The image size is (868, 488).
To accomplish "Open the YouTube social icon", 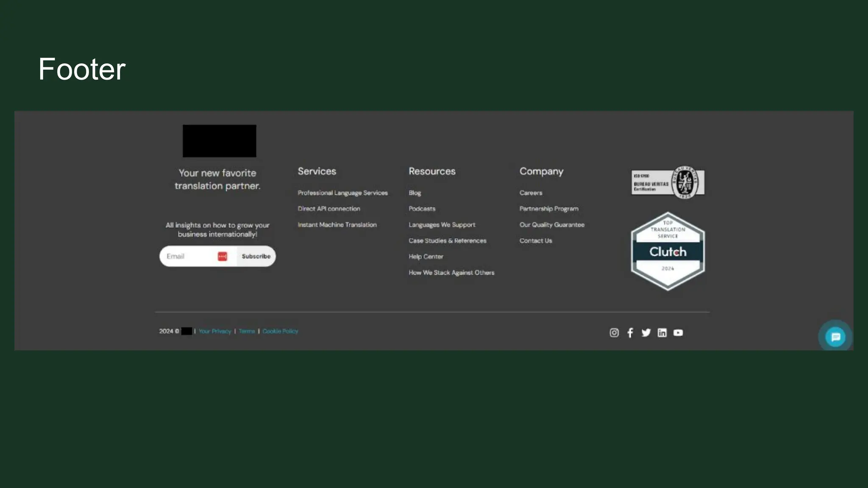I will 678,333.
